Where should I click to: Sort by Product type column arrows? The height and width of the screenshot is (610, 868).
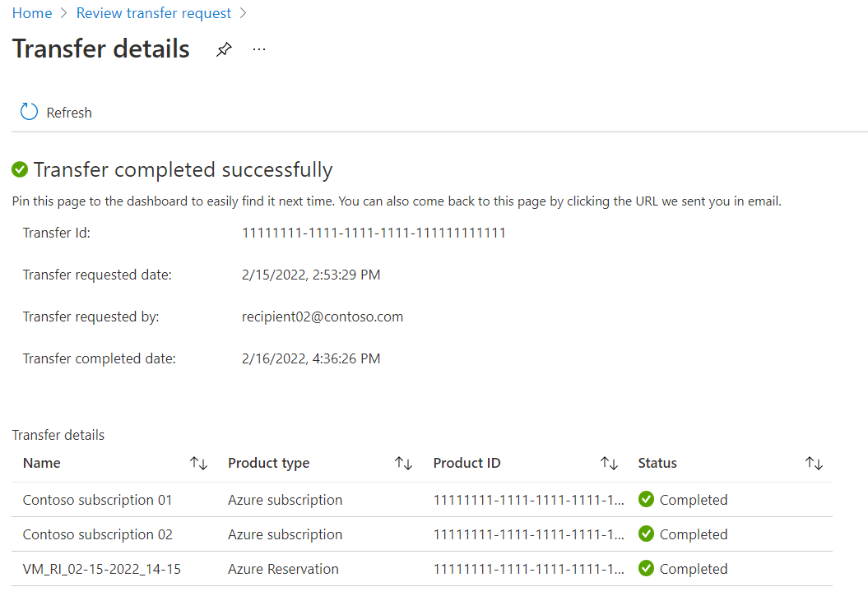tap(403, 464)
